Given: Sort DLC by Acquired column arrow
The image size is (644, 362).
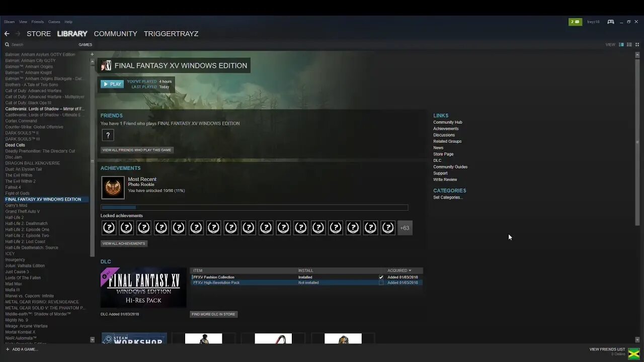Looking at the screenshot, I should [x=410, y=270].
